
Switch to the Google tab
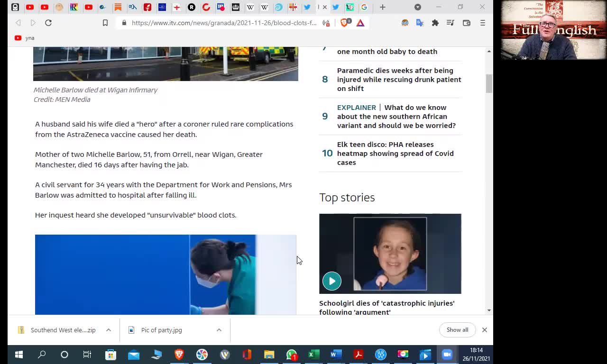pyautogui.click(x=364, y=7)
